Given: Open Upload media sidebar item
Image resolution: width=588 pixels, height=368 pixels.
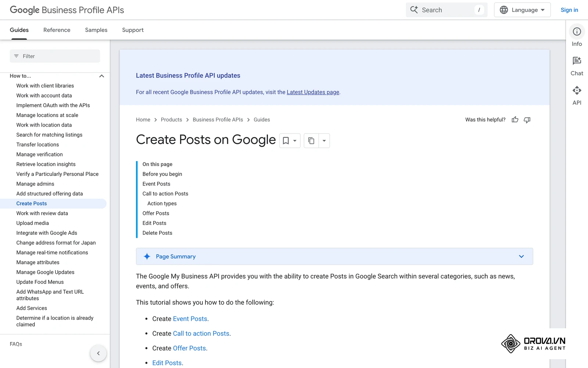Looking at the screenshot, I should 32,223.
